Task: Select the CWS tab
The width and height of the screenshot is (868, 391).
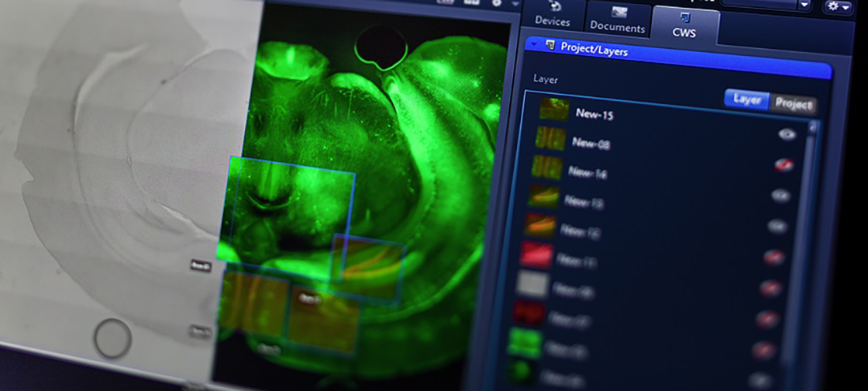Action: tap(685, 23)
